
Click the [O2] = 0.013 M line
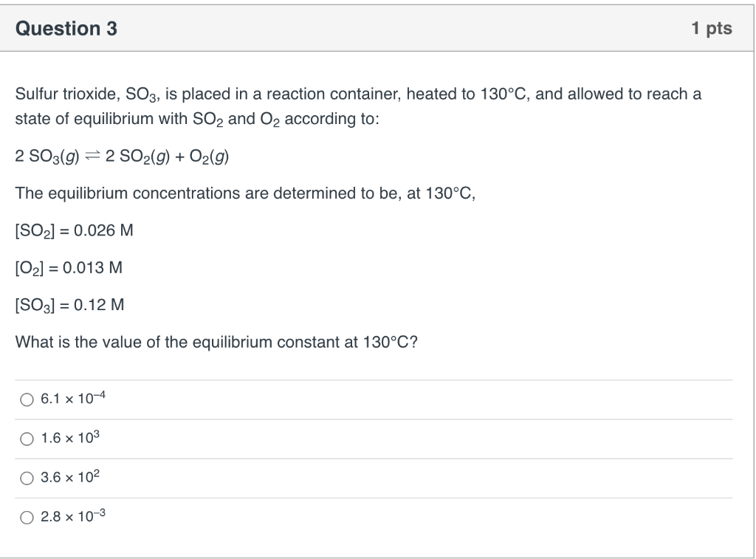tap(69, 267)
